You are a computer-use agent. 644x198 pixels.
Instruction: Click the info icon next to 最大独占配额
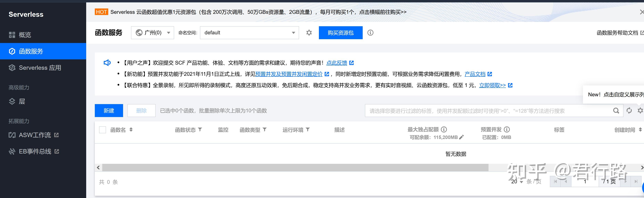[444, 129]
